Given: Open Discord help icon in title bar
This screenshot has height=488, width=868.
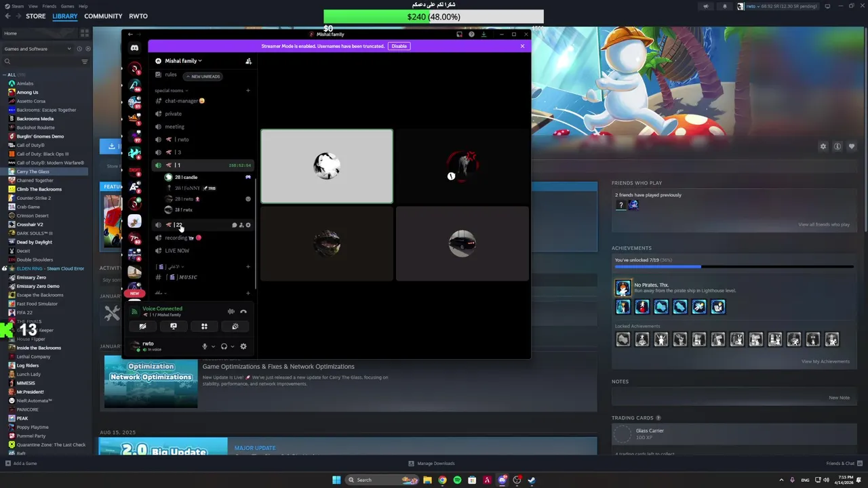Looking at the screenshot, I should pyautogui.click(x=471, y=34).
